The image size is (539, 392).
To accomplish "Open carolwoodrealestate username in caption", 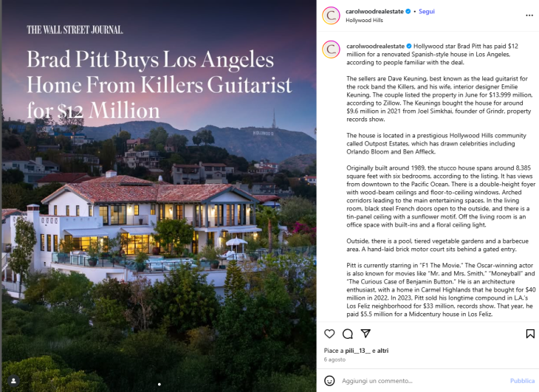I will click(375, 46).
